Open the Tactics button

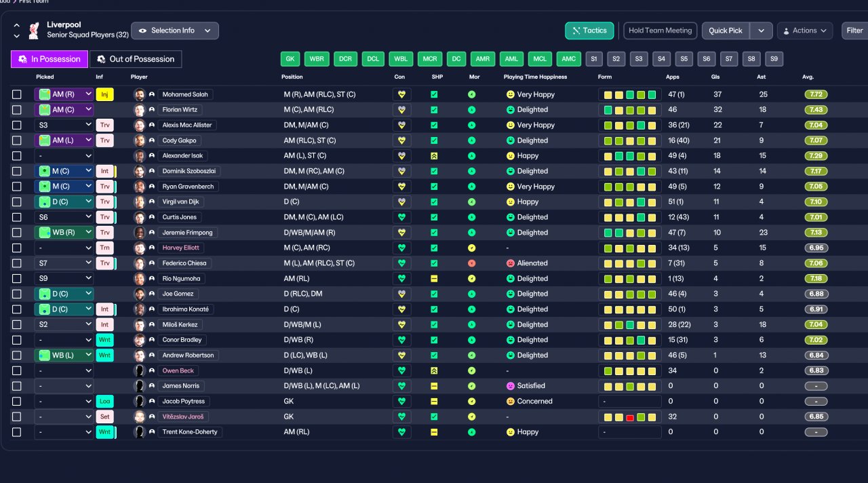[589, 31]
